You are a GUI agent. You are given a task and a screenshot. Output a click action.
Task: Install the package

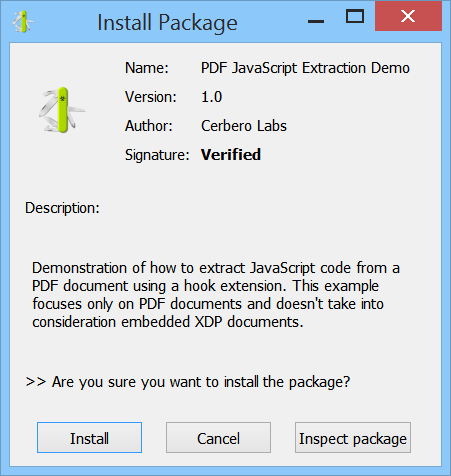[89, 438]
